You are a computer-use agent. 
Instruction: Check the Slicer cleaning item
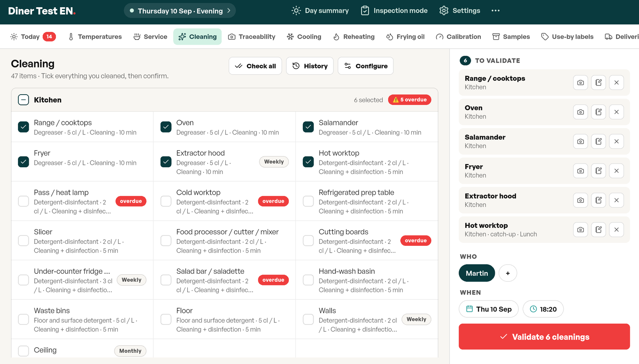coord(24,241)
